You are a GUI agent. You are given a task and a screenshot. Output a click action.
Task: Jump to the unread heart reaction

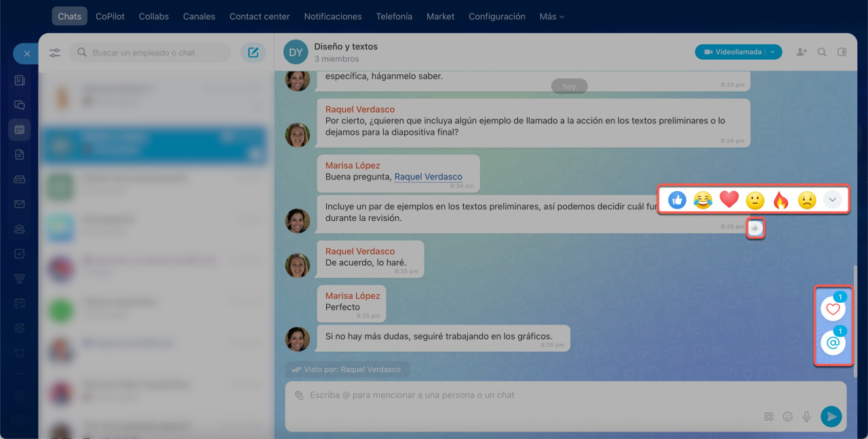pyautogui.click(x=833, y=309)
